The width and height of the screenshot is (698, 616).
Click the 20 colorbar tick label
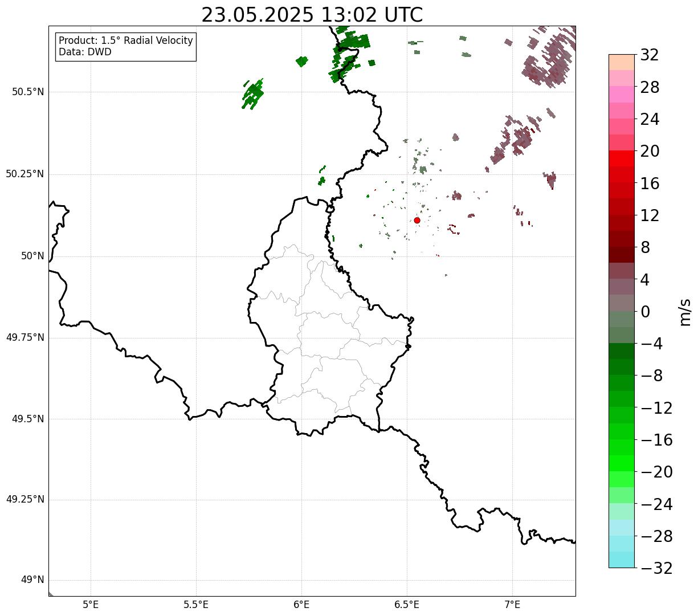click(650, 151)
